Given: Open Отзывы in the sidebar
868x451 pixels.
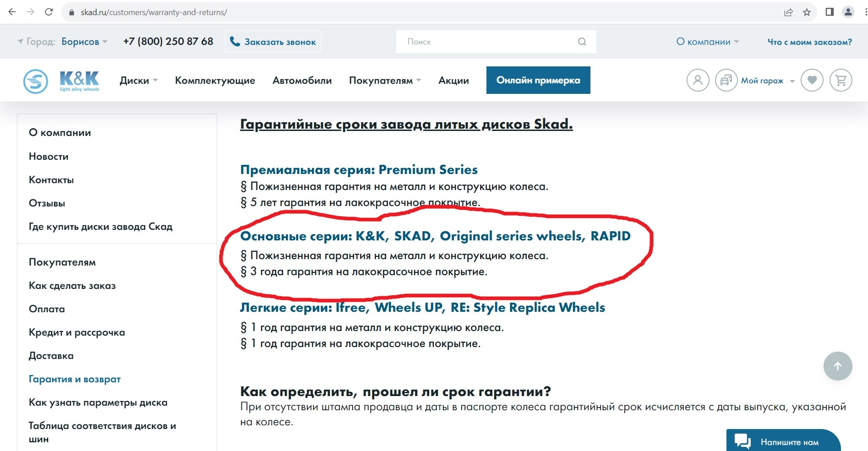Looking at the screenshot, I should tap(47, 203).
